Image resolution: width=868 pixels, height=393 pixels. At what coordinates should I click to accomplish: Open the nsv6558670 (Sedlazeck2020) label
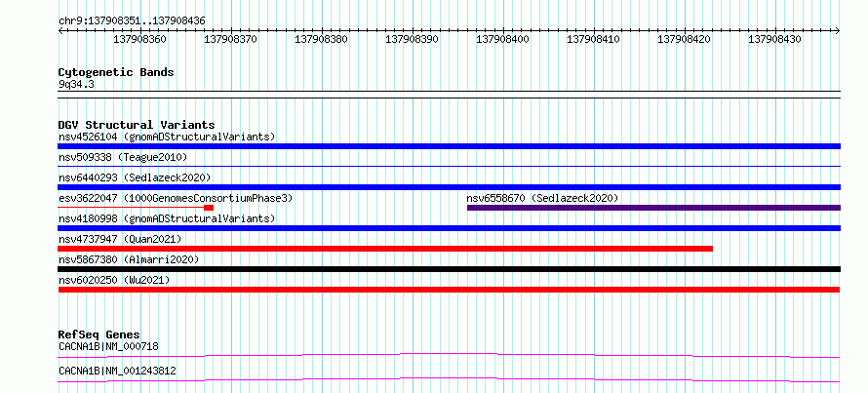click(x=542, y=198)
